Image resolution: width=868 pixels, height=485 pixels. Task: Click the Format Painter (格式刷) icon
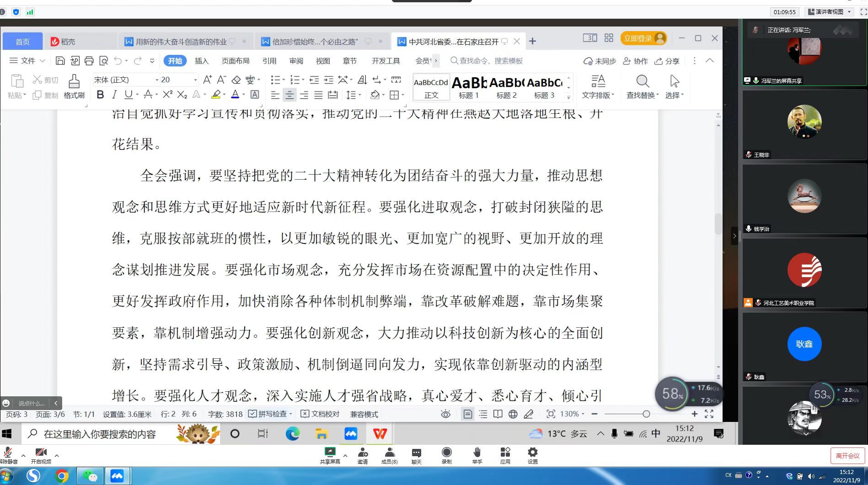[x=74, y=86]
